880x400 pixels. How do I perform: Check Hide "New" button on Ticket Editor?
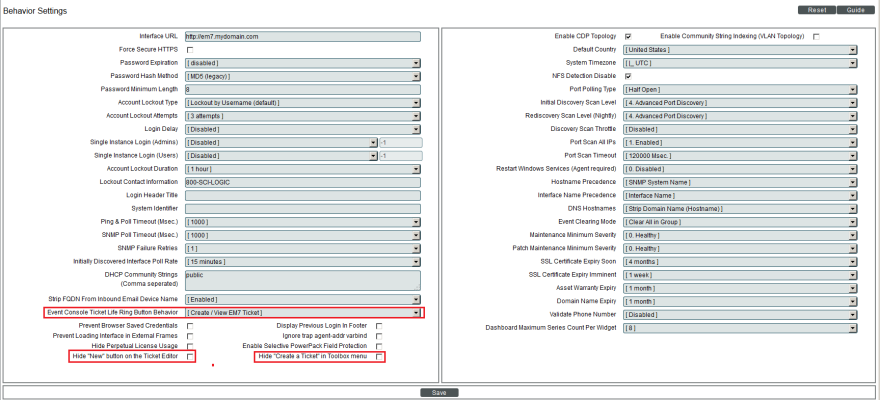click(190, 356)
